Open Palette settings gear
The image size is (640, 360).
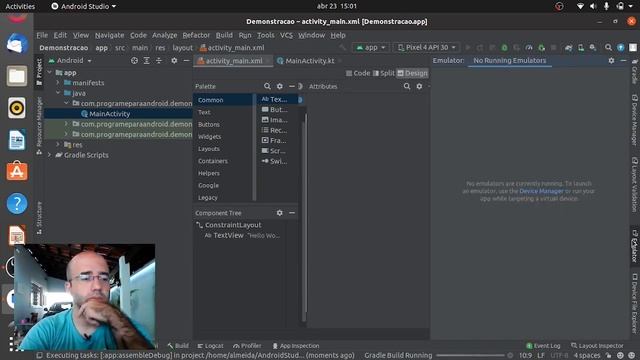(280, 86)
